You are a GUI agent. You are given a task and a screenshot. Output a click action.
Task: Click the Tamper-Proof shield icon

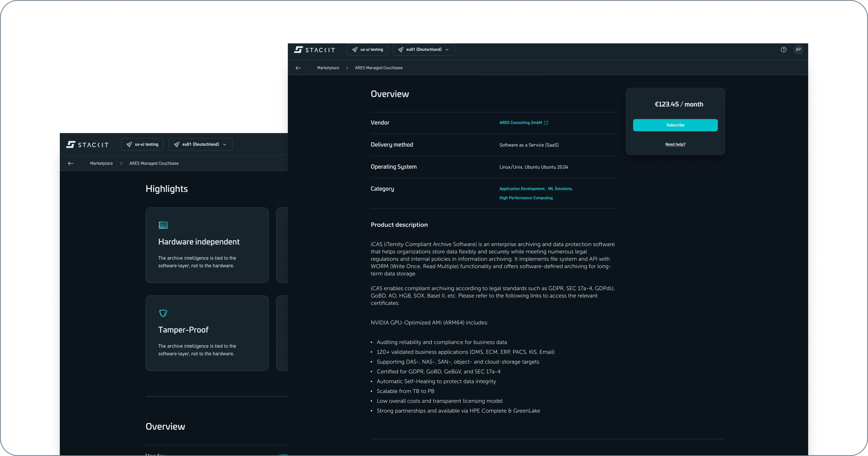click(163, 313)
